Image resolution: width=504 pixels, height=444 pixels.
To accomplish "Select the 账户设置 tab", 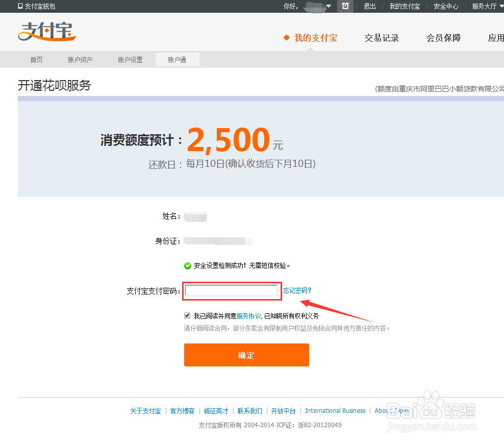I will (130, 59).
